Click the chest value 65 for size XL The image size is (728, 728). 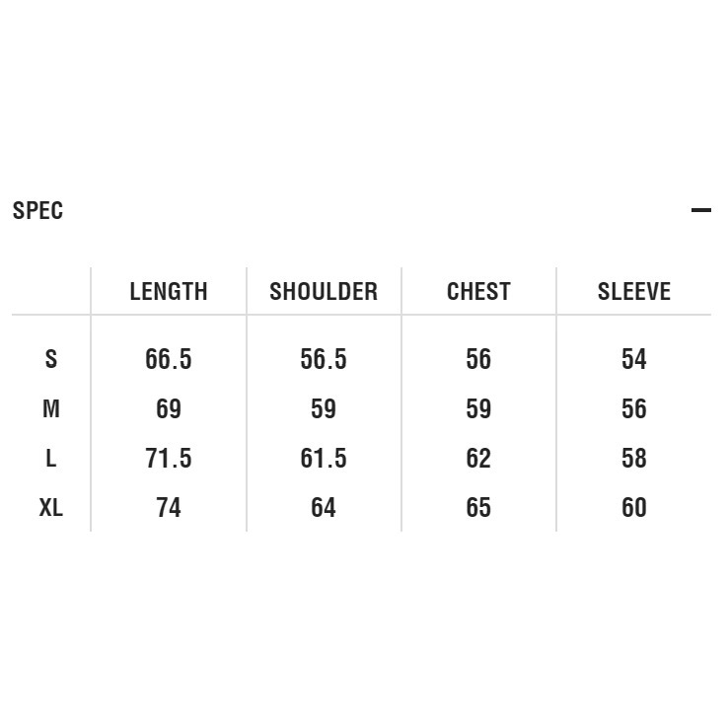pyautogui.click(x=478, y=507)
